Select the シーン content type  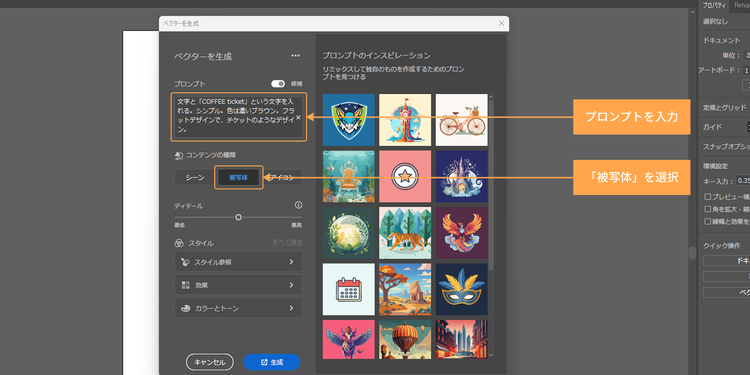[x=195, y=177]
